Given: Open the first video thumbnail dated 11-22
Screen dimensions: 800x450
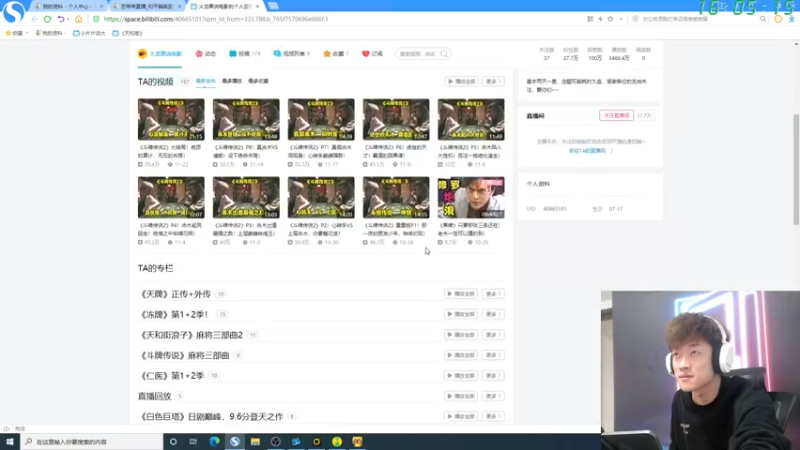Looking at the screenshot, I should pyautogui.click(x=171, y=119).
